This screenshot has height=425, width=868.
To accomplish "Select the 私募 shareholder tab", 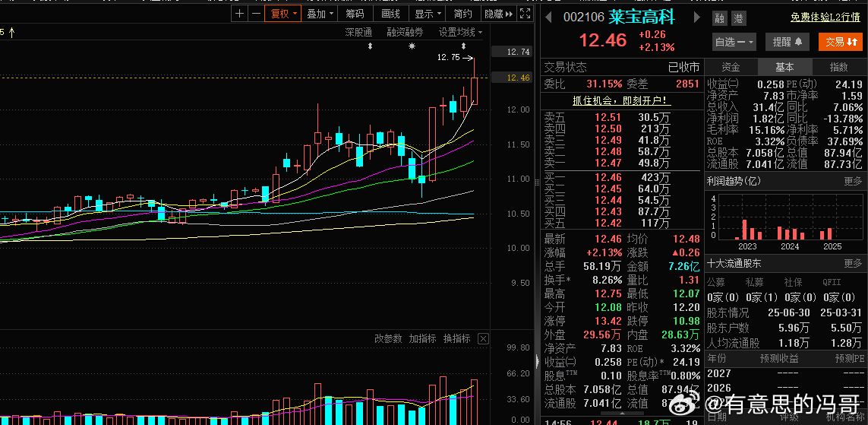I will 755,283.
